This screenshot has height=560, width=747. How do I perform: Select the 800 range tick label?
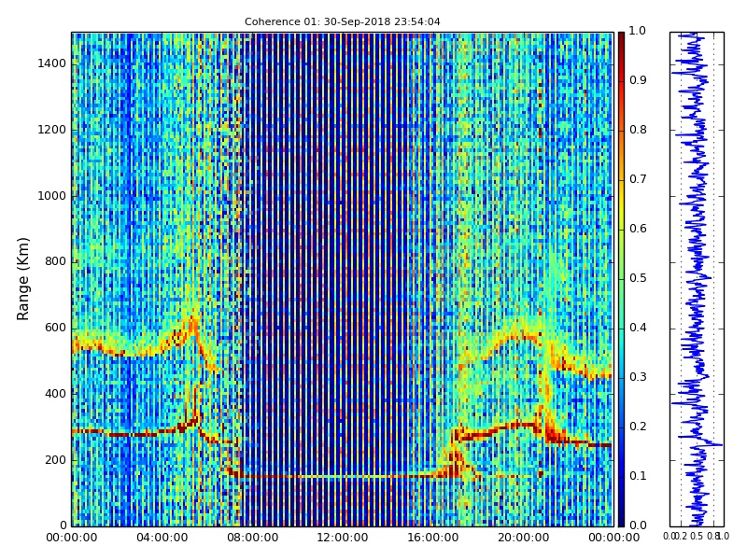click(x=56, y=262)
